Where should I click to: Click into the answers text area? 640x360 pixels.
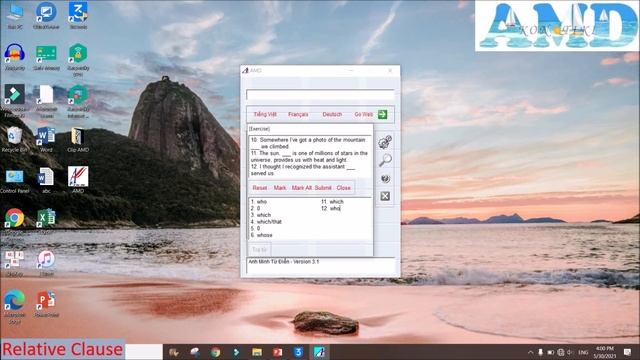(310, 218)
